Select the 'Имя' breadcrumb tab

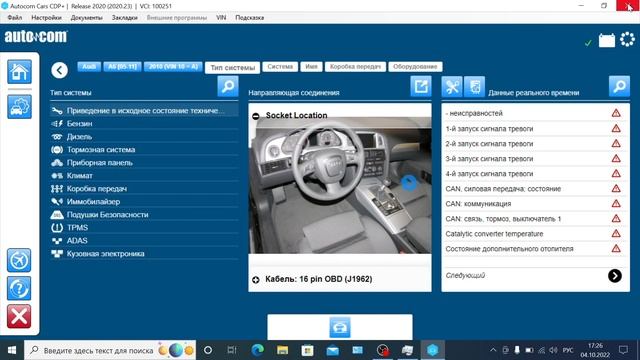pos(311,67)
